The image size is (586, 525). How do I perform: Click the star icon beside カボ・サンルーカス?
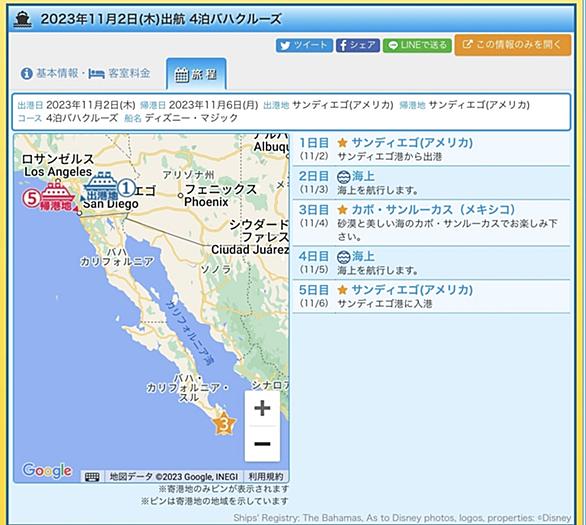click(x=342, y=210)
